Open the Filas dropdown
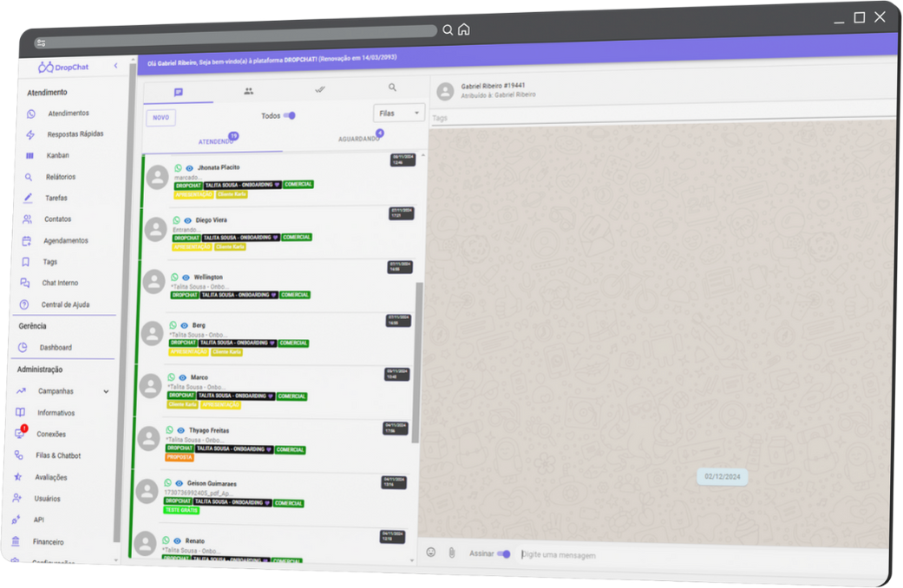Image resolution: width=903 pixels, height=588 pixels. pyautogui.click(x=398, y=114)
